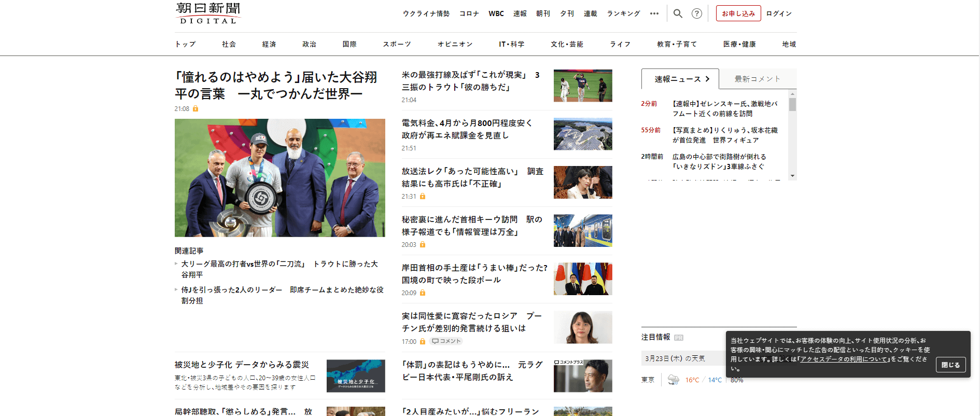Open the Ohtani trophy main photo

click(x=280, y=178)
